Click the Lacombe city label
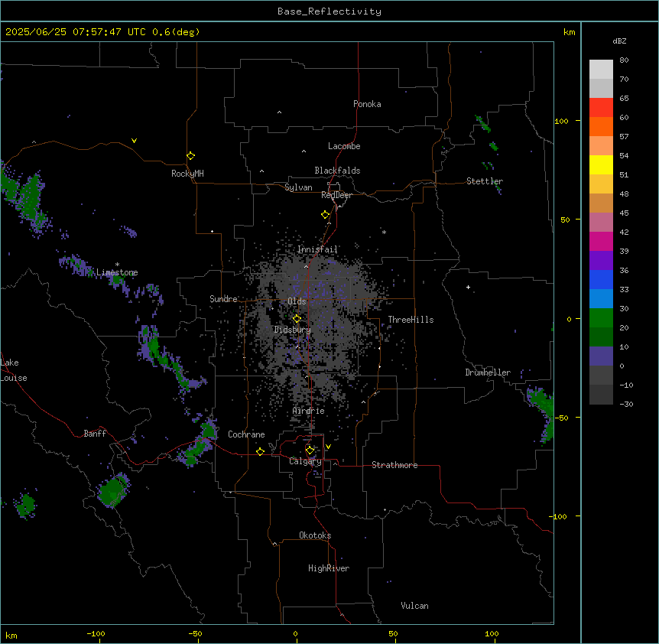 tap(344, 146)
